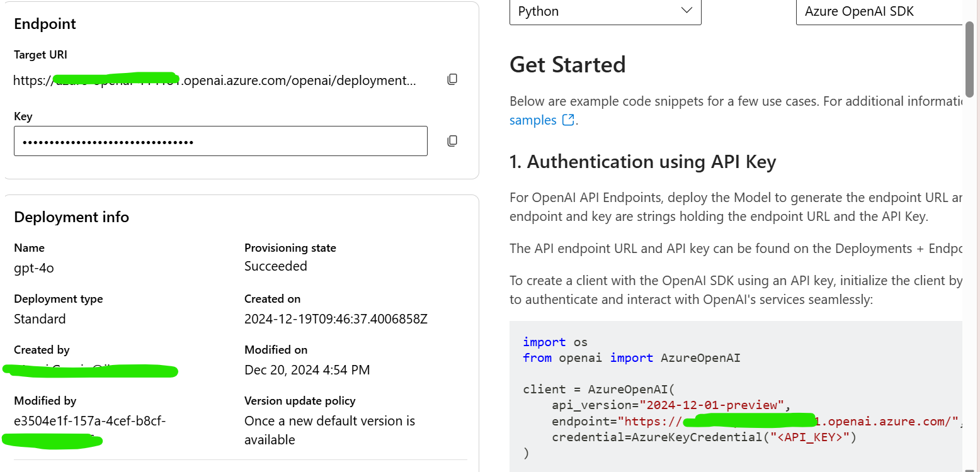The width and height of the screenshot is (980, 472).
Task: Click the vertical scrollbar thumb
Action: (970, 59)
